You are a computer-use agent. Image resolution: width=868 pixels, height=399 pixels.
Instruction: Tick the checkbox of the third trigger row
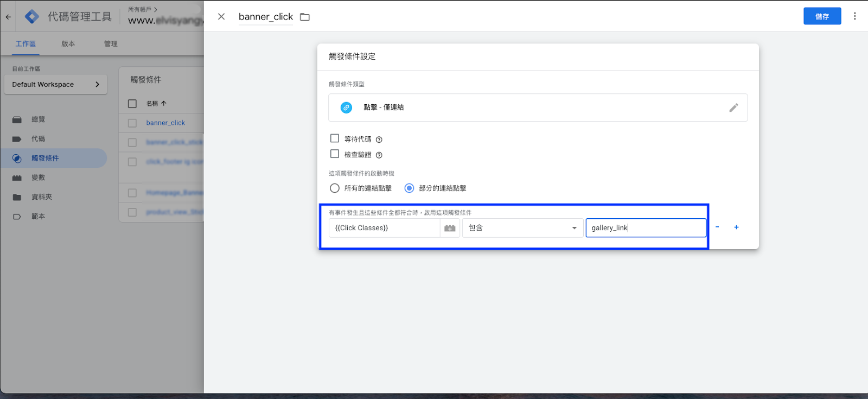click(132, 162)
